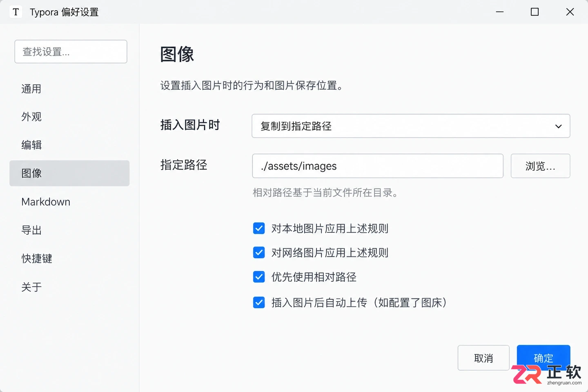Minimize the Typora preferences window
Viewport: 588px width, 392px height.
tap(500, 12)
